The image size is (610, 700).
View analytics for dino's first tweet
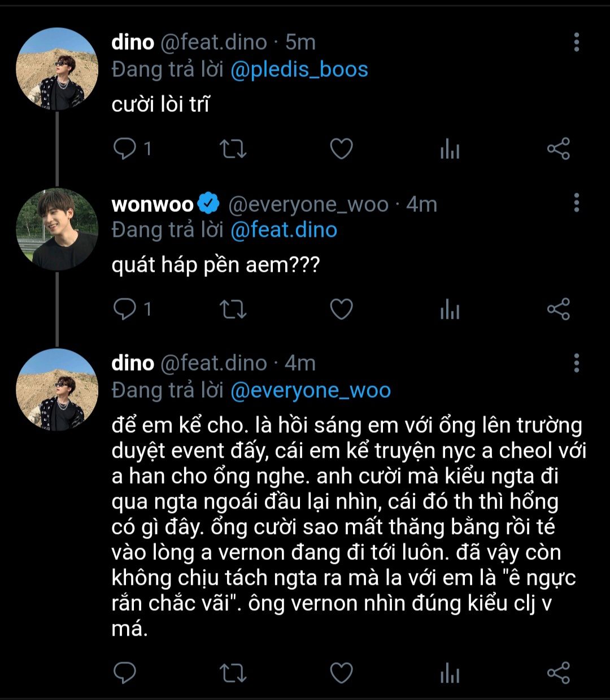[450, 149]
